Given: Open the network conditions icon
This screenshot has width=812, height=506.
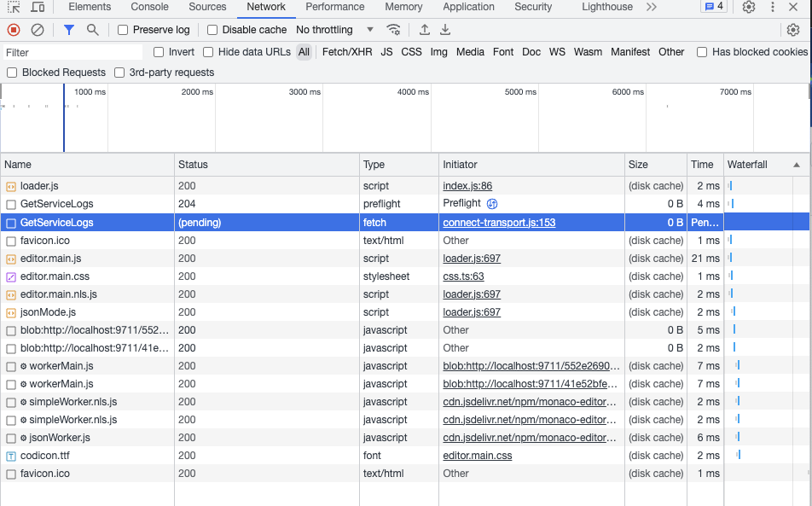Looking at the screenshot, I should click(x=393, y=29).
